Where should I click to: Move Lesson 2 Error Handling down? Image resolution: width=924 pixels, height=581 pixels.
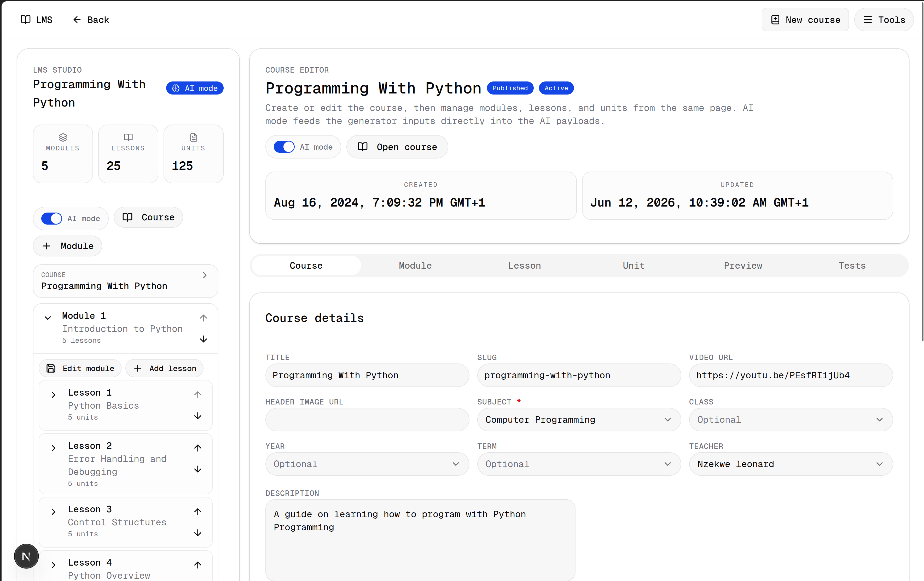click(x=197, y=469)
